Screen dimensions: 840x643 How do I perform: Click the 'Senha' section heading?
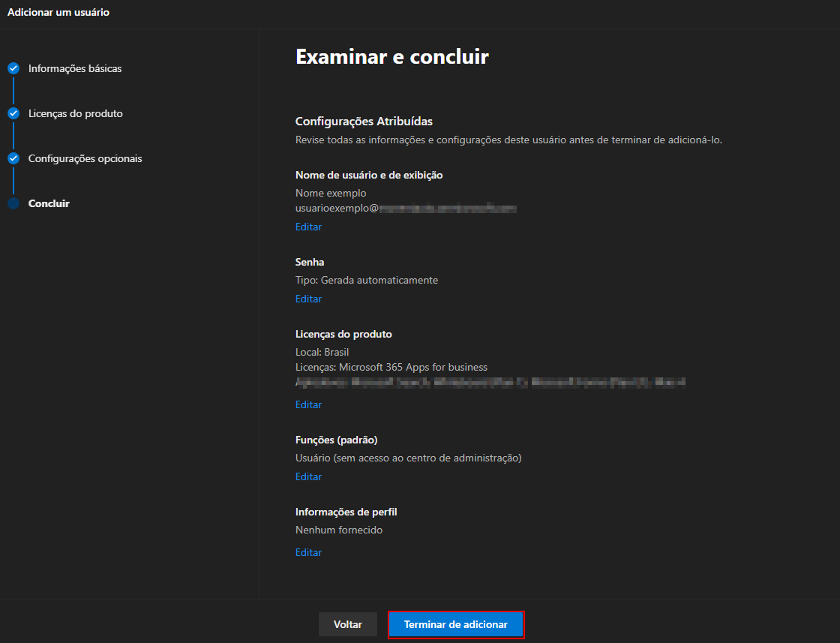coord(310,262)
